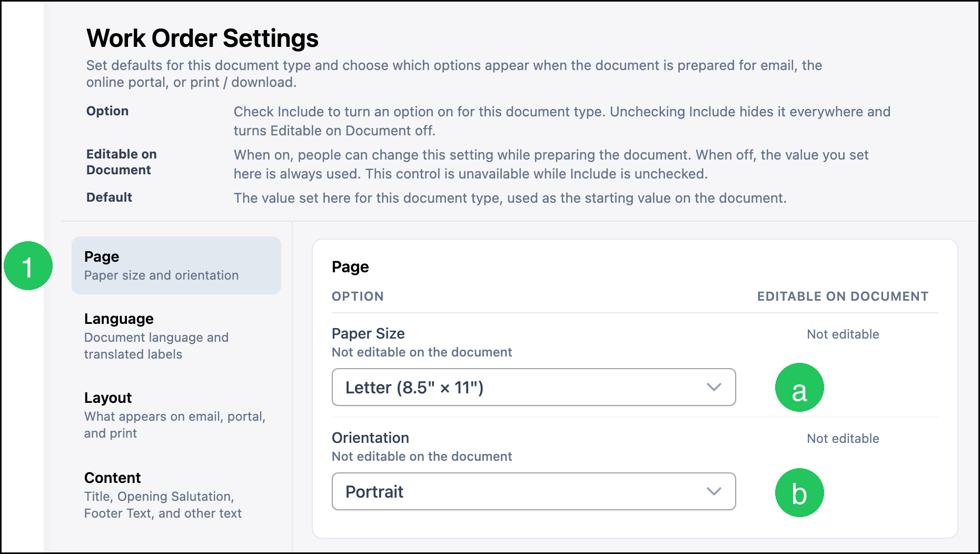Image resolution: width=980 pixels, height=554 pixels.
Task: Click 'Title, Opening Salutation, Footer Text' description
Action: pyautogui.click(x=163, y=505)
